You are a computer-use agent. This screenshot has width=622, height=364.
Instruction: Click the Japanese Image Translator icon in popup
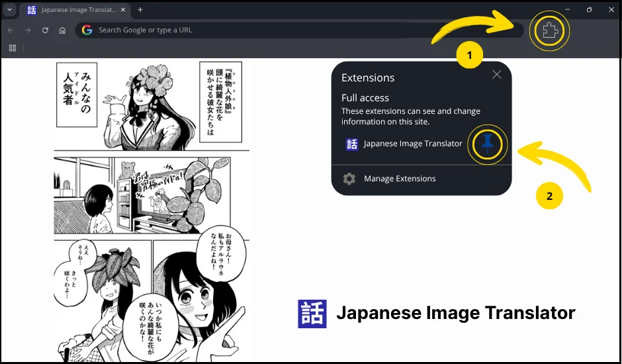tap(352, 144)
